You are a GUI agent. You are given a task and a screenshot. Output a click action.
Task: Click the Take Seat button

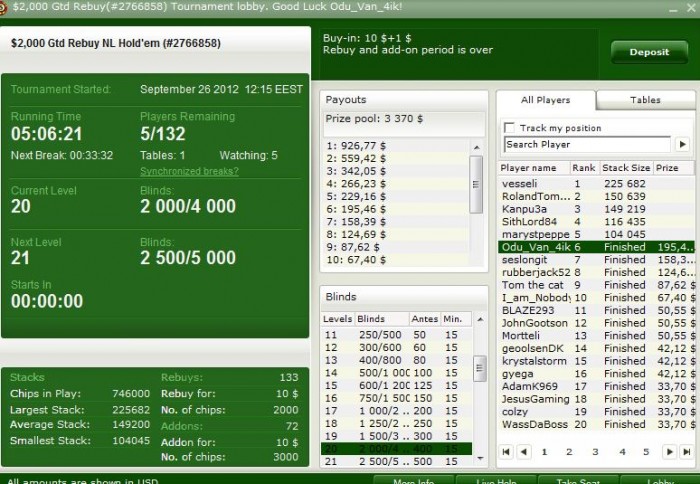point(578,480)
